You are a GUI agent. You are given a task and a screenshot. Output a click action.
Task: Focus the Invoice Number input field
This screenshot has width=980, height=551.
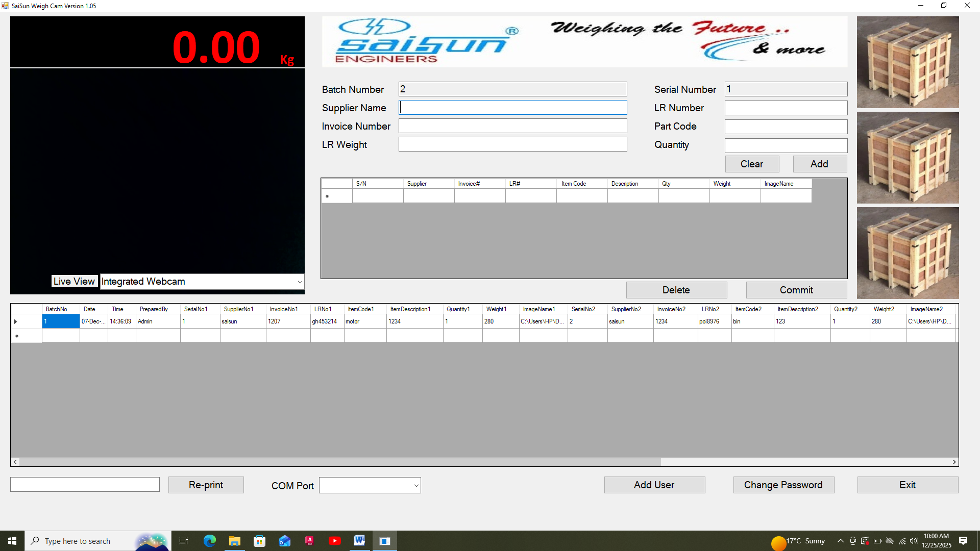512,126
